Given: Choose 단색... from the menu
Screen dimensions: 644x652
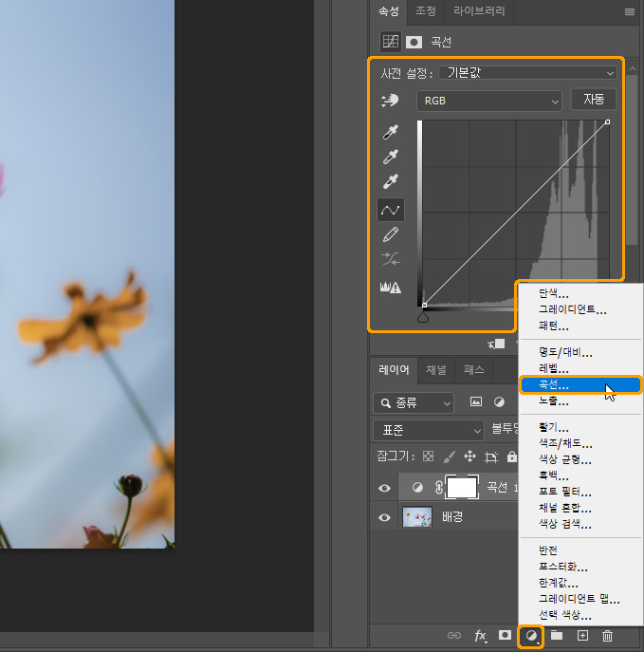Looking at the screenshot, I should tap(580, 293).
